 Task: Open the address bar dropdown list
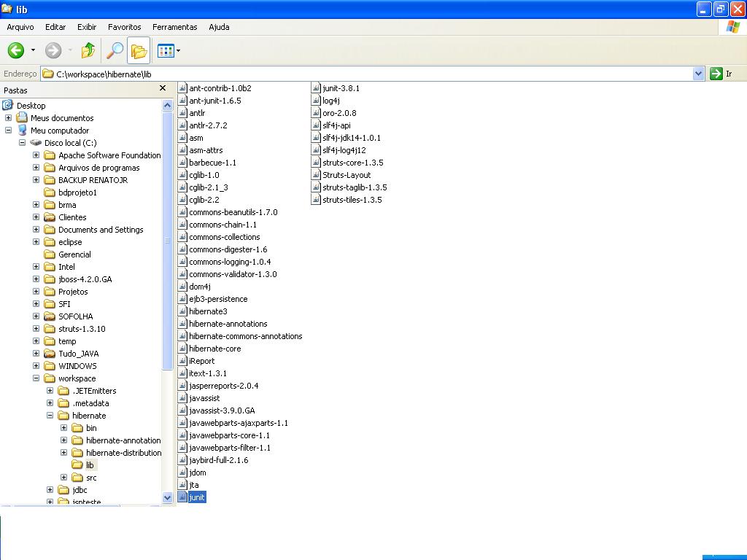(x=698, y=74)
